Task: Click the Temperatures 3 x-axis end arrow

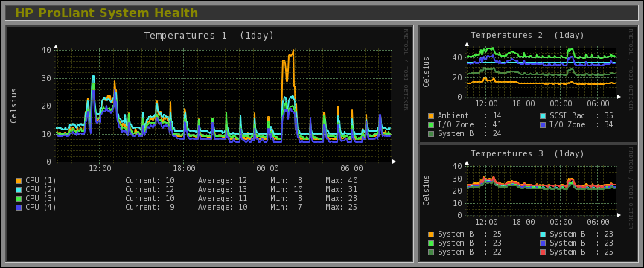Action: point(619,215)
